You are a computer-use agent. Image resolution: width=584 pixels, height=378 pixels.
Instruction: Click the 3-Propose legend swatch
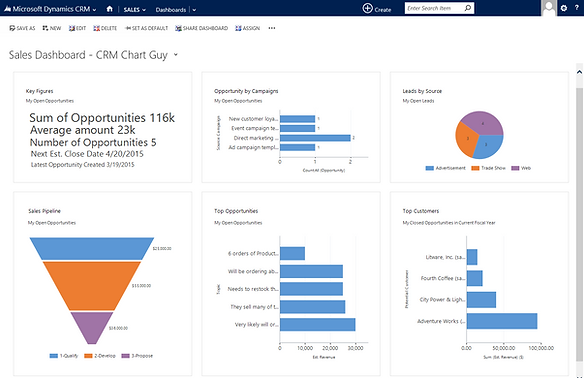click(126, 356)
